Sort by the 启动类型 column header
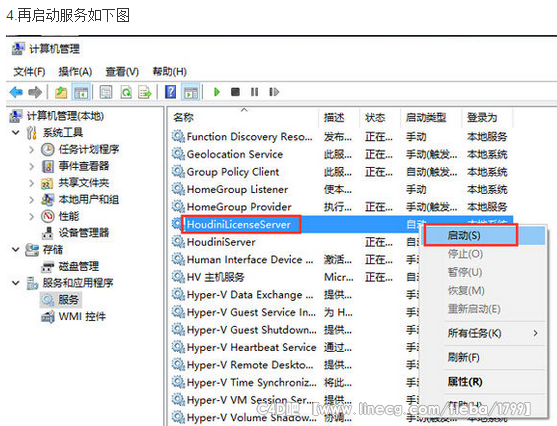This screenshot has height=426, width=557. pyautogui.click(x=431, y=117)
